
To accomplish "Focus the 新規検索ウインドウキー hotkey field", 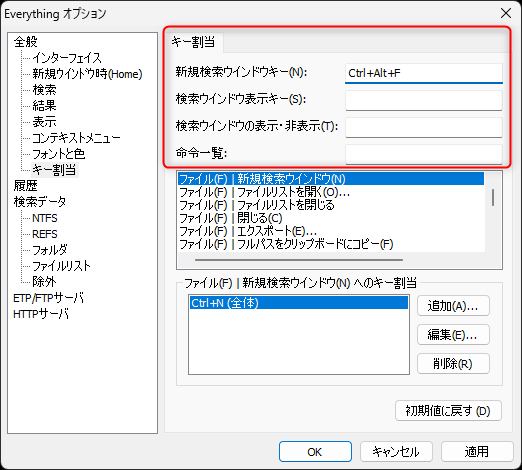I will tap(424, 73).
